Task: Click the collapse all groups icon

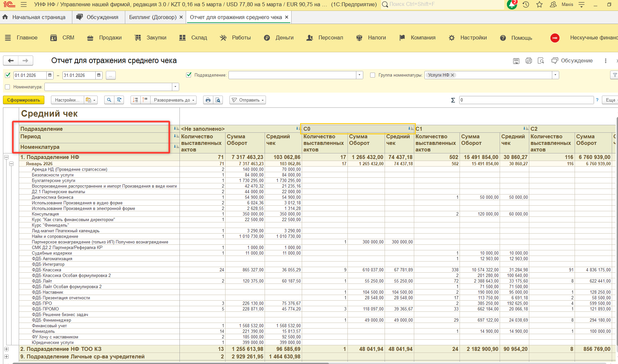Action: click(145, 100)
